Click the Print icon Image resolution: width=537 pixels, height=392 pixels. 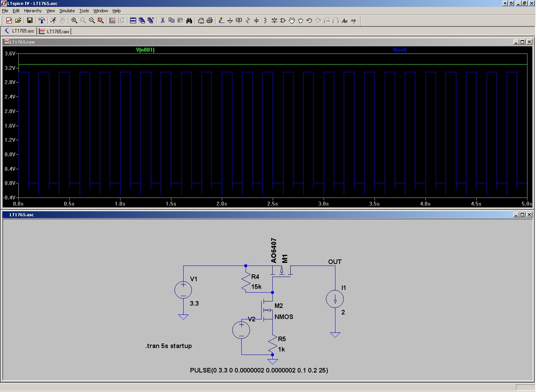[210, 21]
